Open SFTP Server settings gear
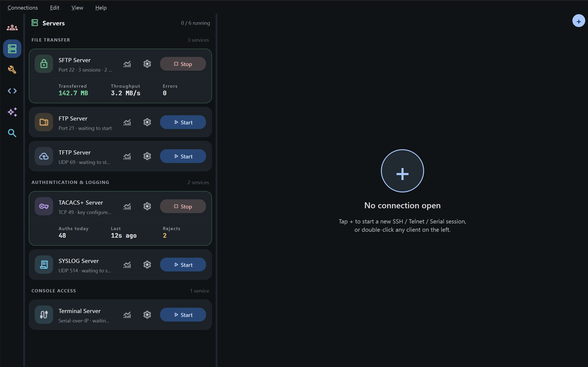The image size is (588, 367). click(147, 64)
